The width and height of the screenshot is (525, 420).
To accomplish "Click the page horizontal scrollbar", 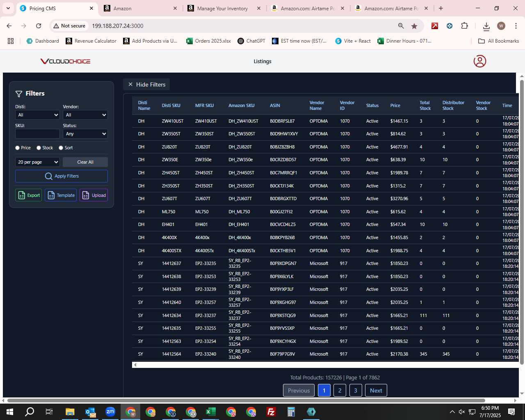I will 246,400.
